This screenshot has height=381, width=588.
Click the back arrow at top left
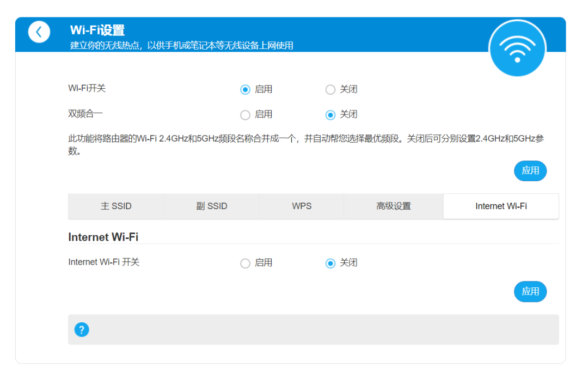[x=39, y=32]
